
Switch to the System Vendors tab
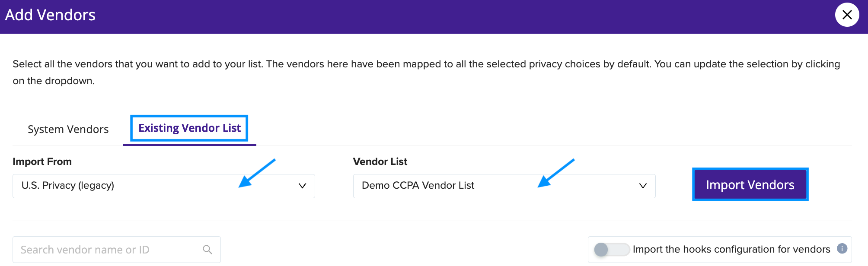click(x=68, y=129)
